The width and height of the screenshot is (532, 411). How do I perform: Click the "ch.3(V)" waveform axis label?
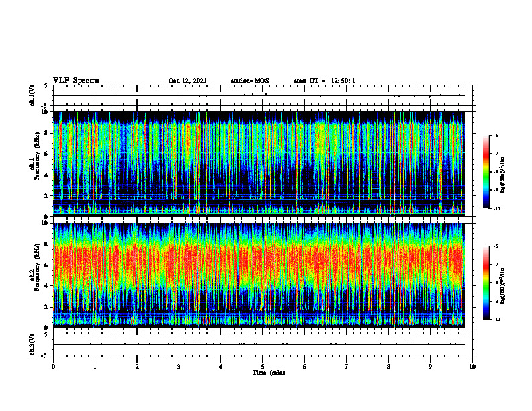32,345
